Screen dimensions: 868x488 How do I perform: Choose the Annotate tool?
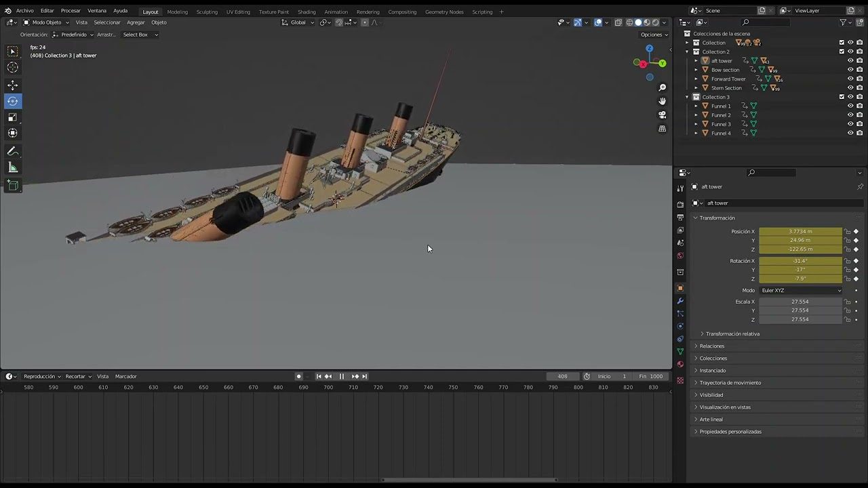pos(13,151)
